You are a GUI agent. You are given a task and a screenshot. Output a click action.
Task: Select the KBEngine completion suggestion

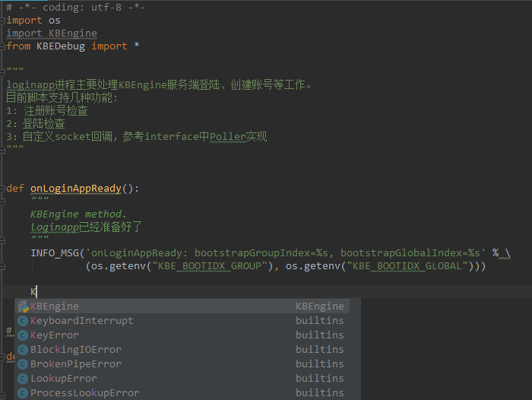(55, 306)
